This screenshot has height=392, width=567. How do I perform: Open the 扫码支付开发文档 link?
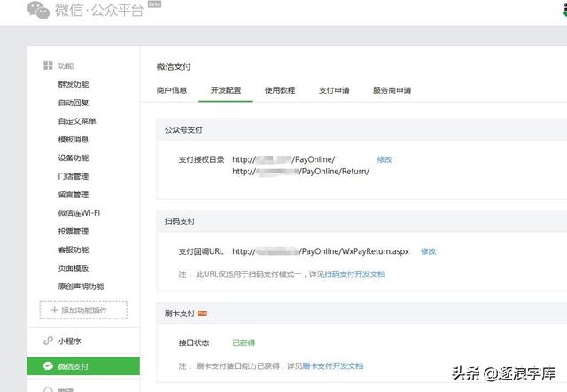(354, 274)
